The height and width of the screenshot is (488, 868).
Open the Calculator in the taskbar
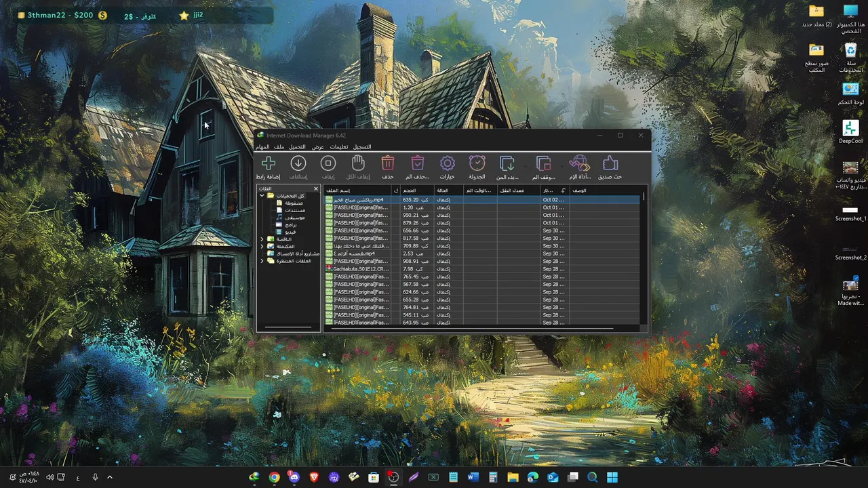coord(493,477)
